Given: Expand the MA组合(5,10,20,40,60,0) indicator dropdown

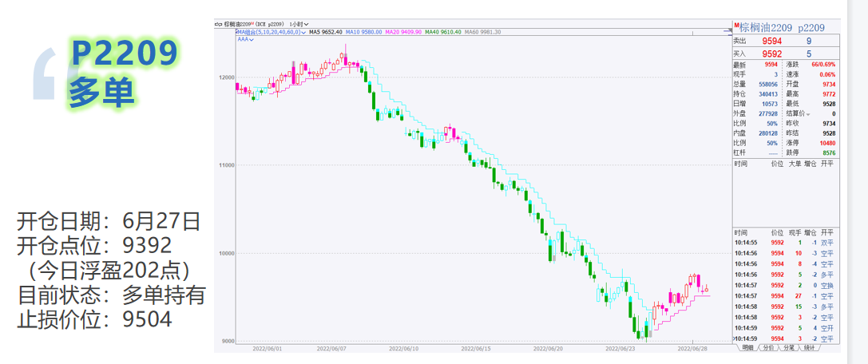Looking at the screenshot, I should pos(271,32).
